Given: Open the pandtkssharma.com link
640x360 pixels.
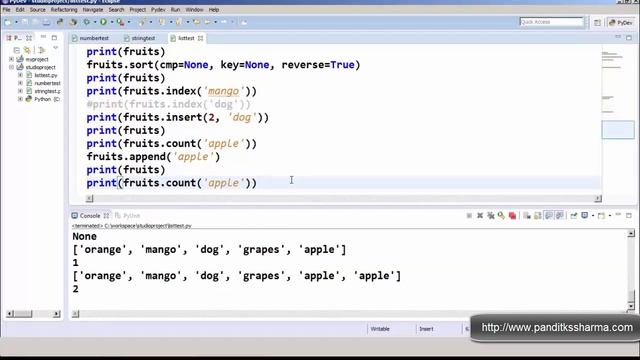Looking at the screenshot, I should [557, 327].
